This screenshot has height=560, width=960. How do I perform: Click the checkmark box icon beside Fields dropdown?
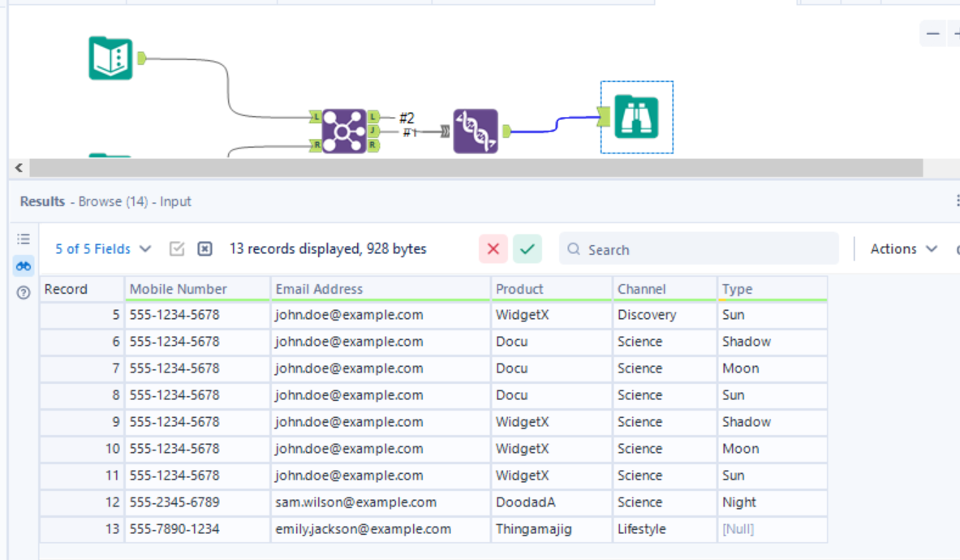[x=177, y=249]
